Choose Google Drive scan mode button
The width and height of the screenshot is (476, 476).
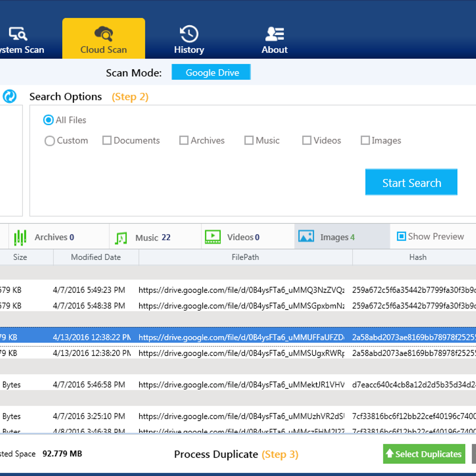pos(211,73)
